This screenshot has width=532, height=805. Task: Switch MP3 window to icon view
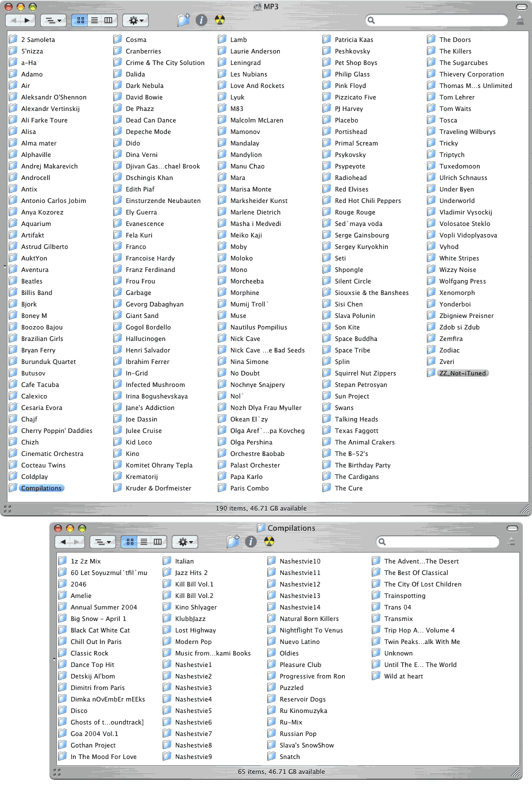tap(80, 20)
